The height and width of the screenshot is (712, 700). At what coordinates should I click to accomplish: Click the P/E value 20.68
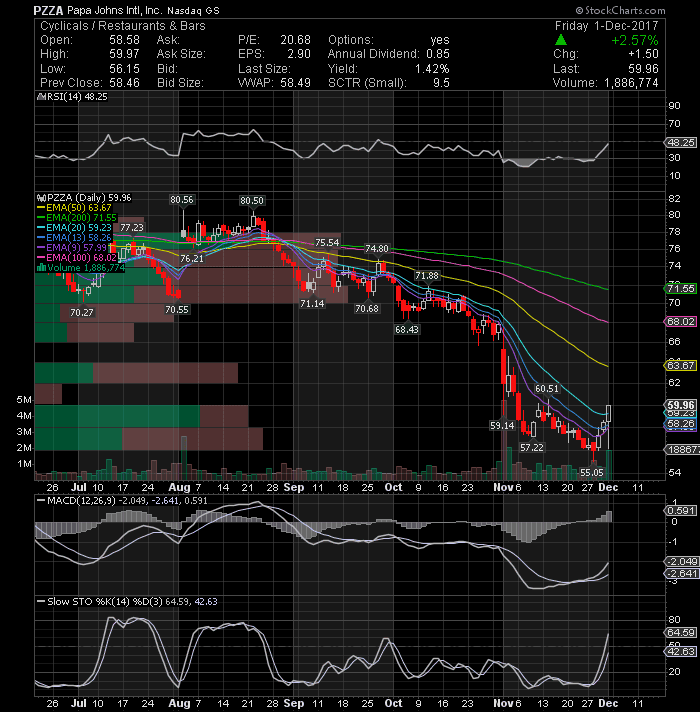pyautogui.click(x=296, y=40)
